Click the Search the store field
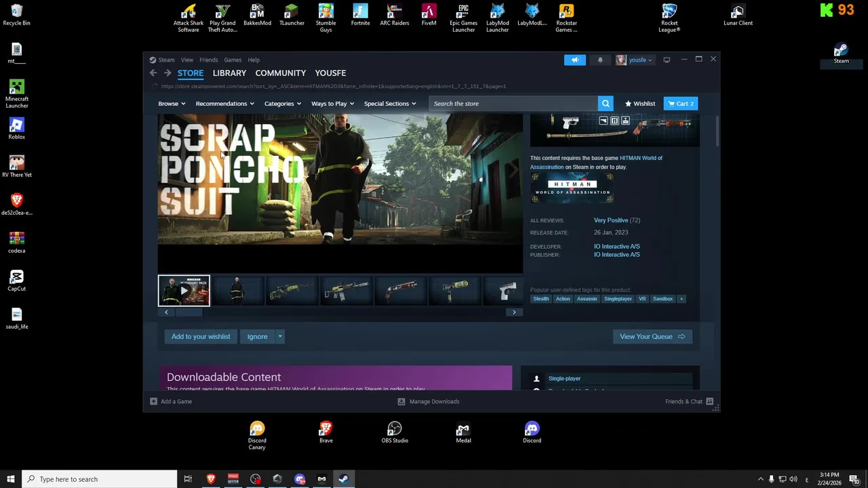 pos(513,104)
